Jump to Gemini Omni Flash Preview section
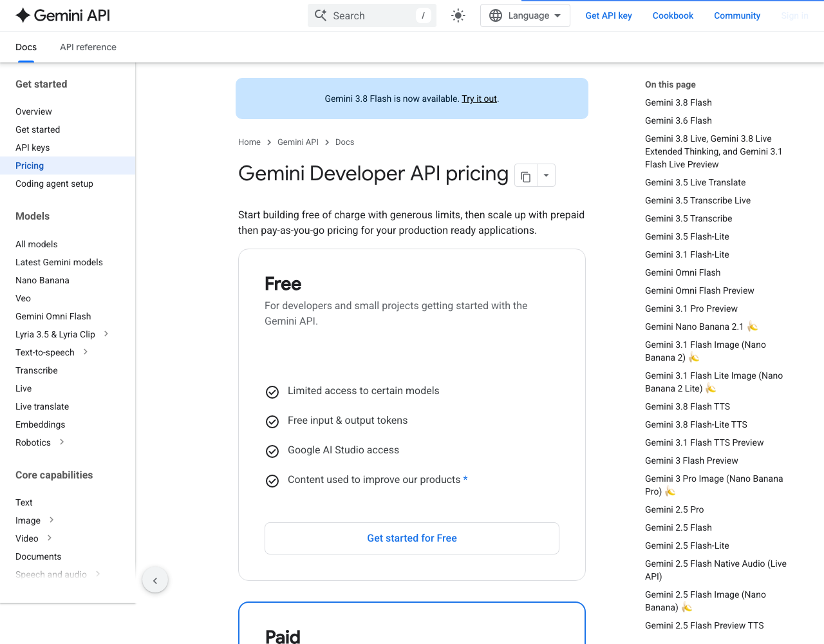Screen dimensions: 824x644 [x=700, y=290]
